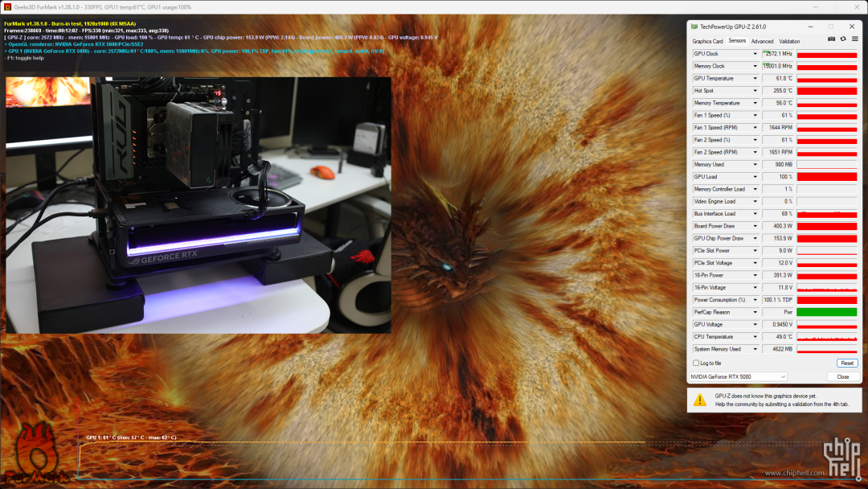868x489 pixels.
Task: Open the Validation tab
Action: tap(789, 42)
